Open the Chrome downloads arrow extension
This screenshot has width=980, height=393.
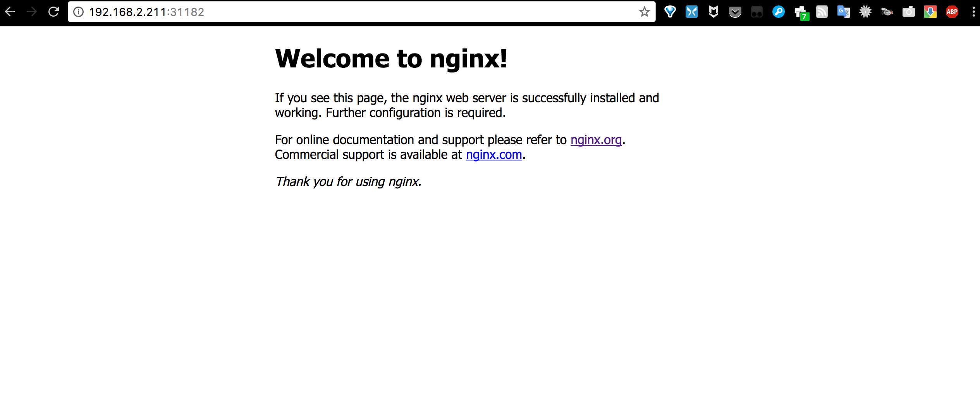(x=930, y=12)
